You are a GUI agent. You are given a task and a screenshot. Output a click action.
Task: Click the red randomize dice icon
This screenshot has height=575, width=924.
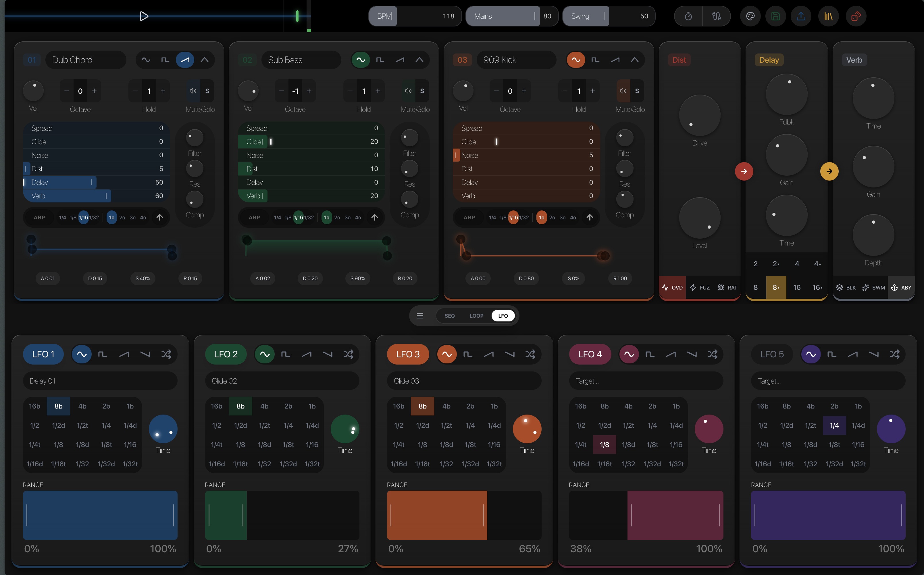tap(856, 16)
